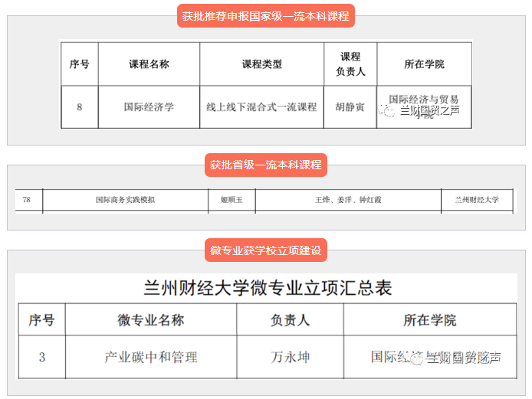
Task: Select the 获批省级一流本科课程 banner
Action: tap(266, 165)
